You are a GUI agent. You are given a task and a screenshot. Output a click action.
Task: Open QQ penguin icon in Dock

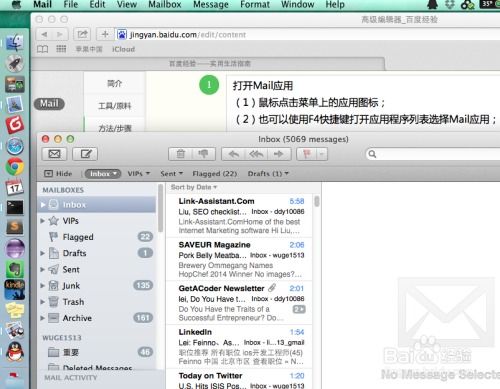pos(15,351)
